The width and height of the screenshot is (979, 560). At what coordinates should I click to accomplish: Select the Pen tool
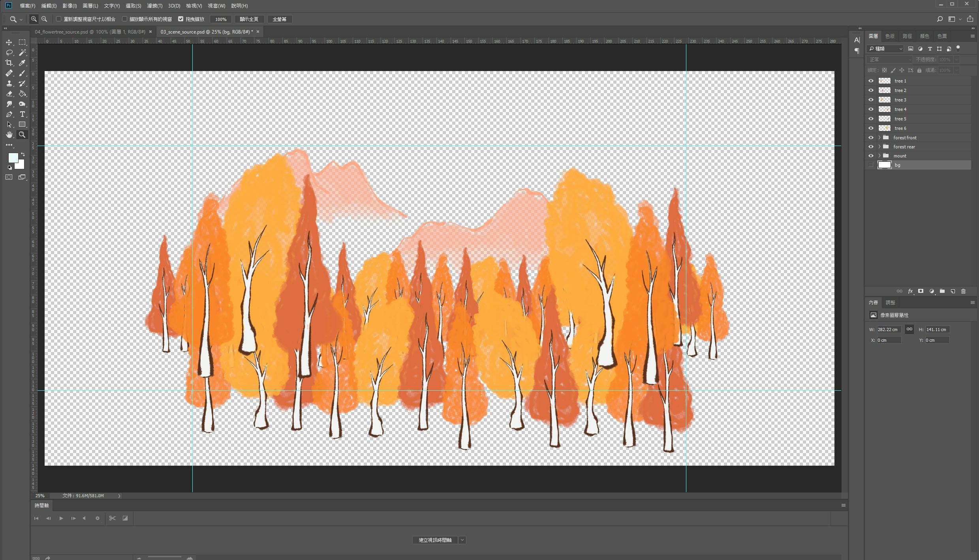pyautogui.click(x=9, y=114)
